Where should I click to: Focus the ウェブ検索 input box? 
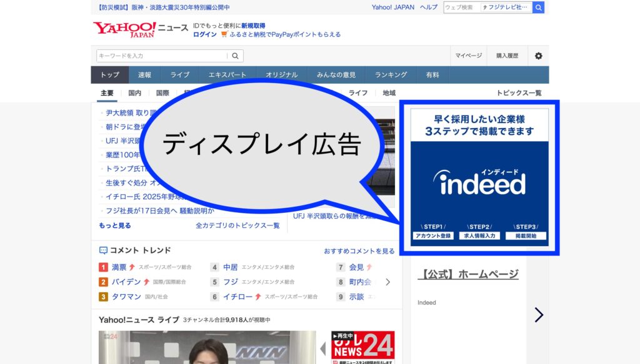[462, 7]
